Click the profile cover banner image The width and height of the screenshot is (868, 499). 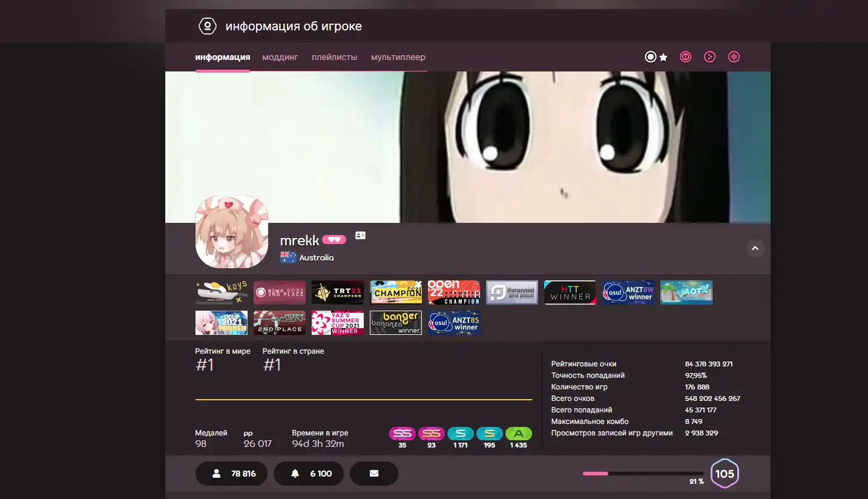pos(468,147)
